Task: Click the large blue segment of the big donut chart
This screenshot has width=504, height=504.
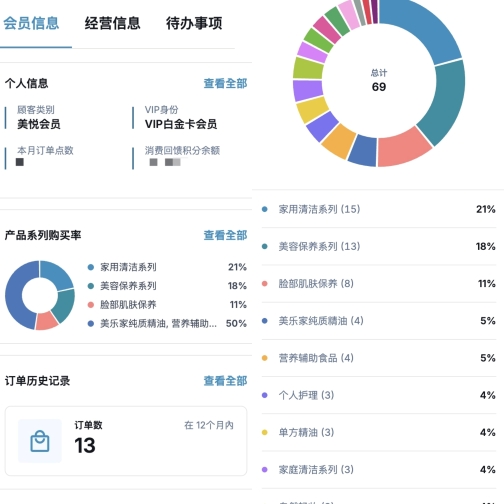Action: (x=421, y=29)
